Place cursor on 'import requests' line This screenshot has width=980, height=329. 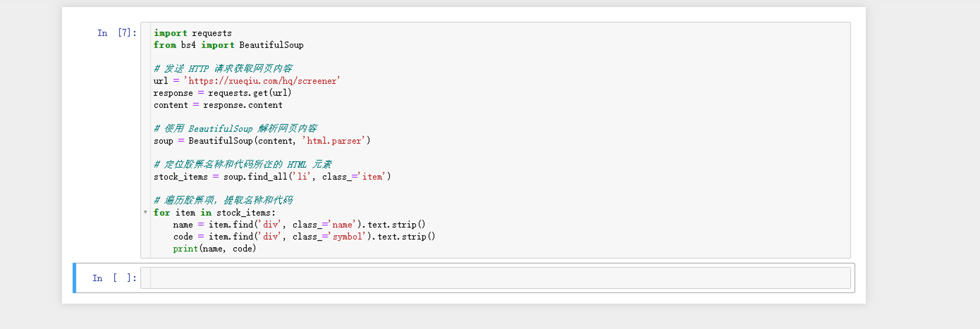(x=193, y=33)
